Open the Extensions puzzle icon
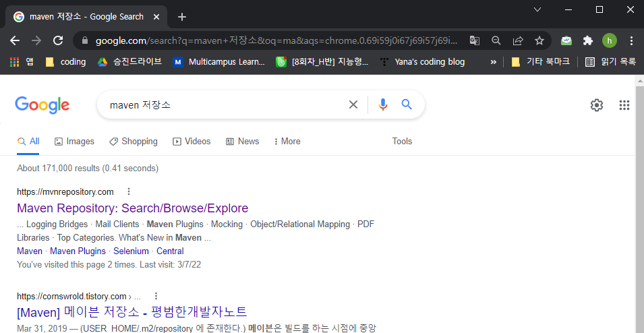Image resolution: width=644 pixels, height=333 pixels. pyautogui.click(x=588, y=40)
